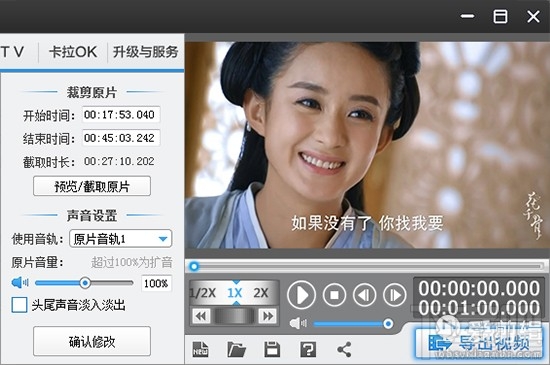Screen dimensions: 550x365
Task: Click the video preview frame
Action: point(367,145)
